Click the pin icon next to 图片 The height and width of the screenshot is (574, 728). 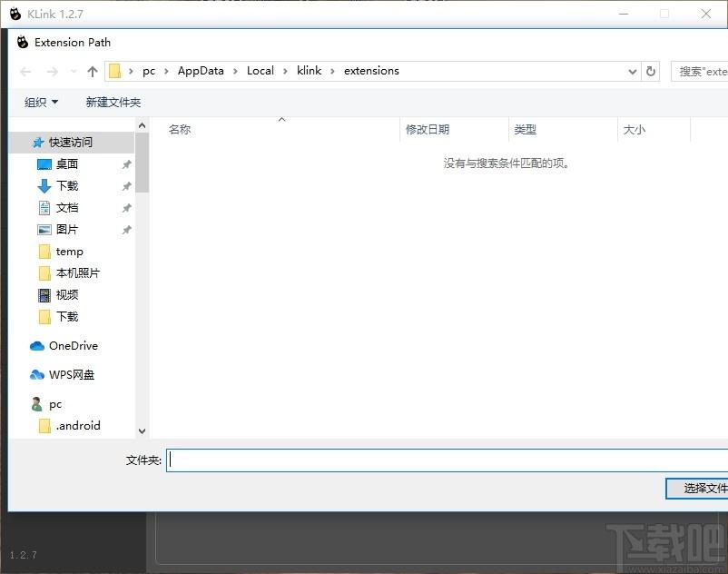[x=126, y=230]
